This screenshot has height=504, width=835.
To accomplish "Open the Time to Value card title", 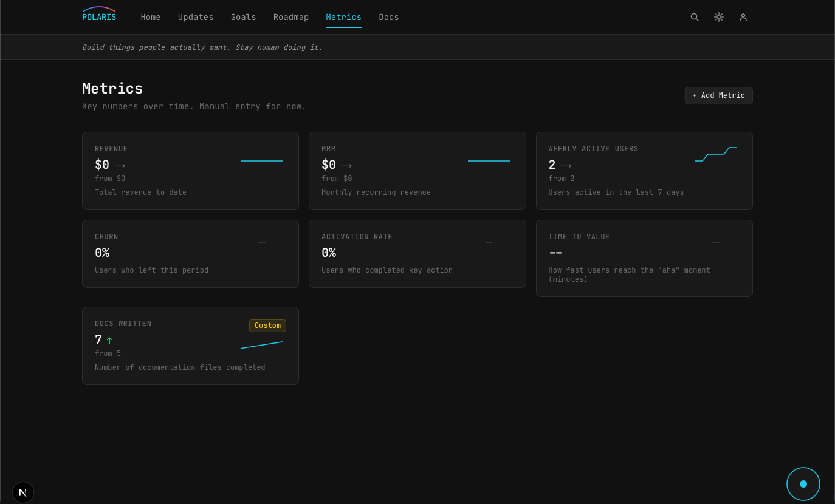I will [x=579, y=237].
